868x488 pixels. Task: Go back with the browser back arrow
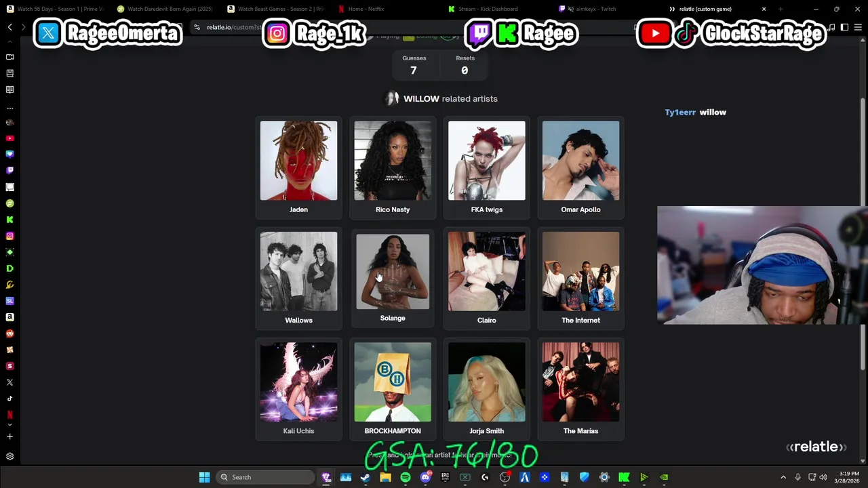(x=9, y=27)
